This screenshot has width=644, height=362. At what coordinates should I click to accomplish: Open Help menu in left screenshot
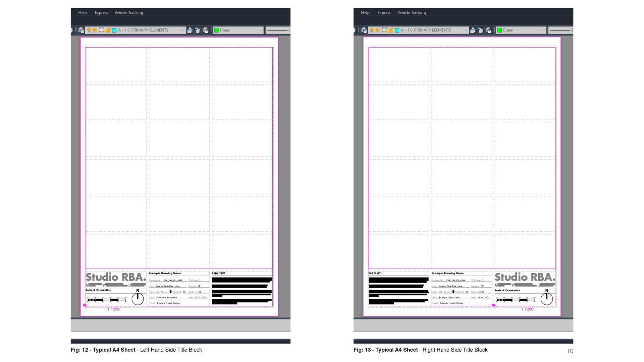(82, 13)
